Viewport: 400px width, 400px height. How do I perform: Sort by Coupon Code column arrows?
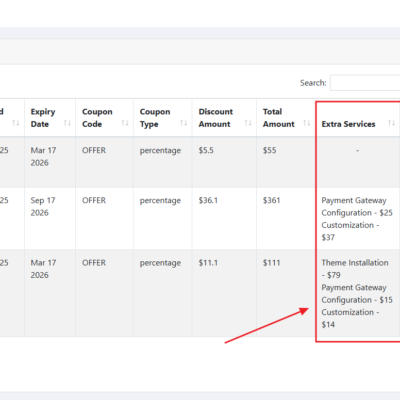(125, 123)
